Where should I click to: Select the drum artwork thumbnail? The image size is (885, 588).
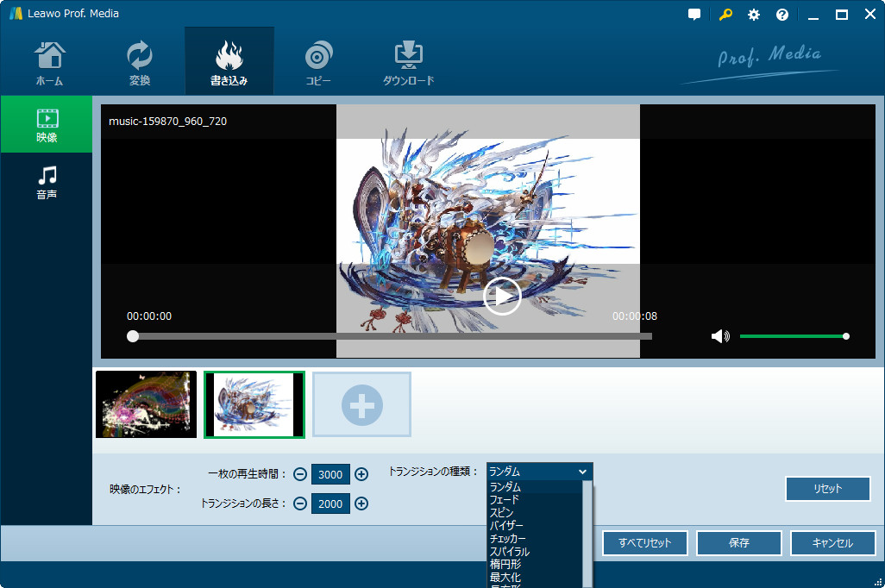click(x=254, y=404)
